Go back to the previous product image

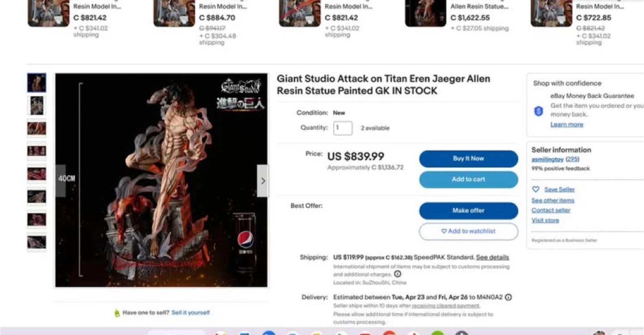click(60, 181)
